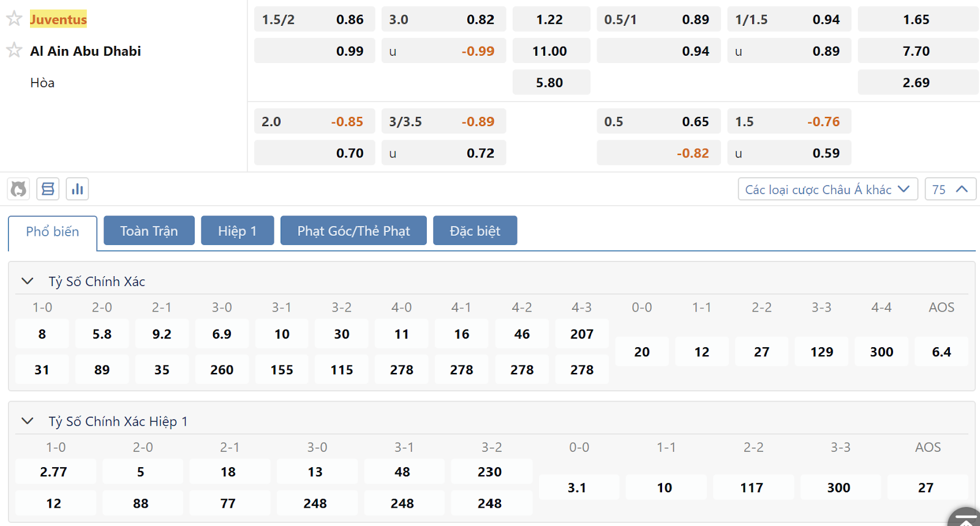Pick first-half over 1.5 odds -0.76

click(789, 122)
